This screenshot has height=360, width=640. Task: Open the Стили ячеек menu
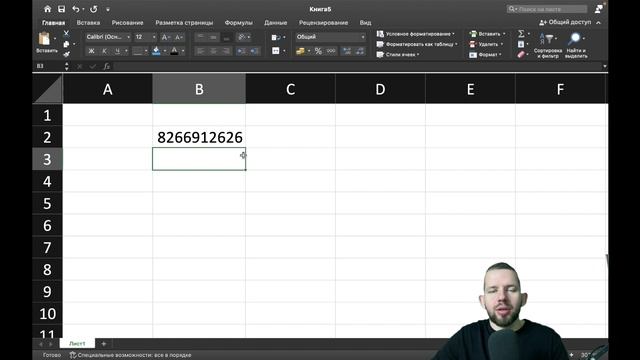(398, 54)
